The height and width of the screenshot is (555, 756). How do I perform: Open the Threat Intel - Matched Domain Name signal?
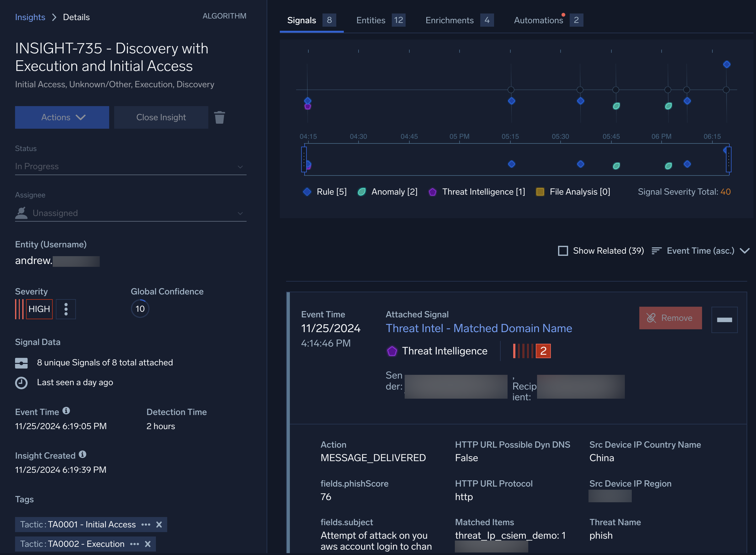478,328
